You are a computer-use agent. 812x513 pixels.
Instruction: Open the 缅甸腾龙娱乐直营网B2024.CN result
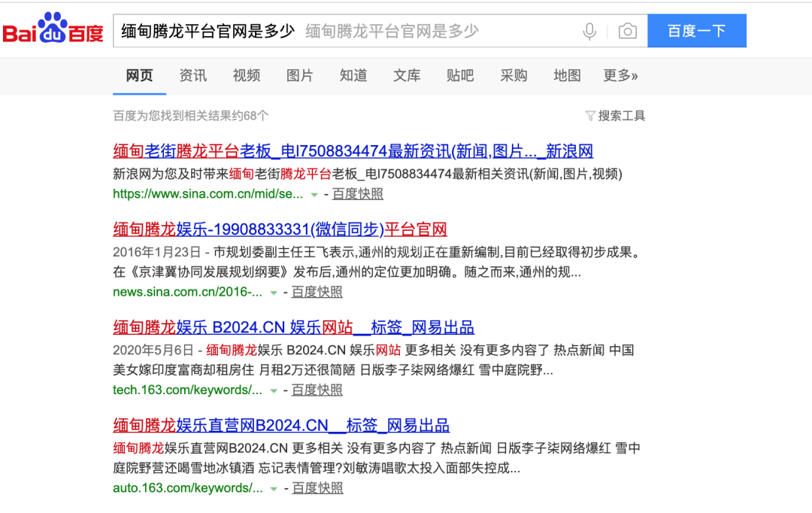click(281, 425)
